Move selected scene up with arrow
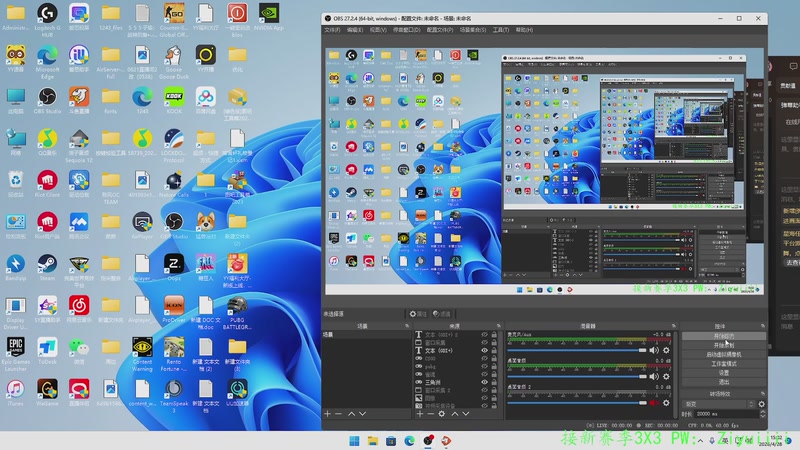 pos(350,414)
